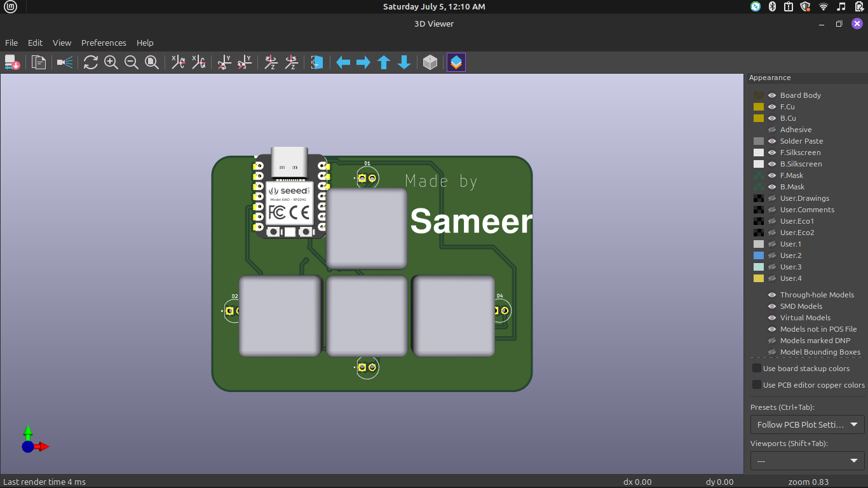Open the Help menu
This screenshot has width=868, height=488.
[x=145, y=43]
